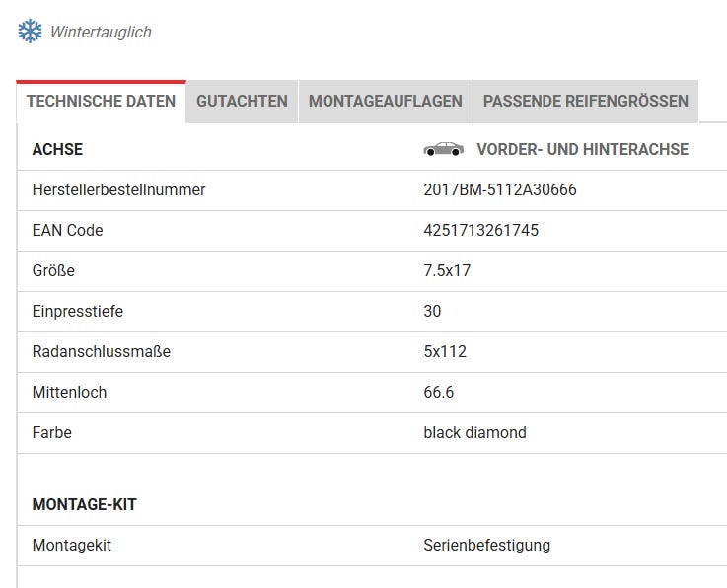Click the Radanschlussmaße value 5x112
The image size is (727, 588).
445,351
